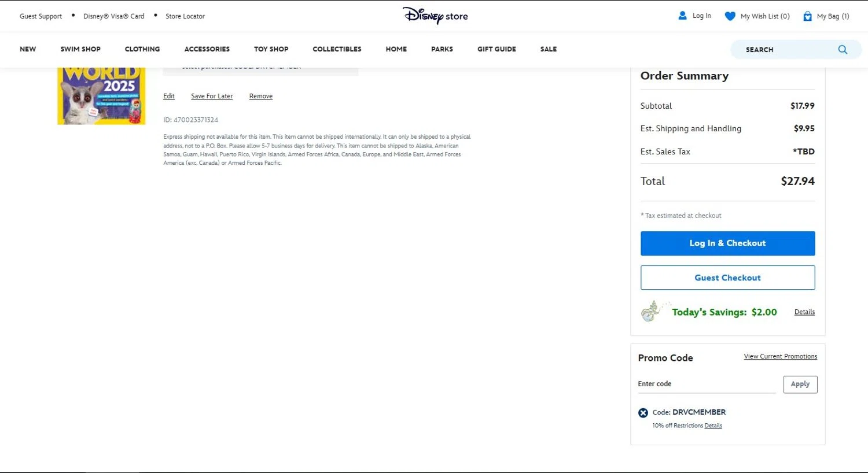Remove promo code DRVCMEMBER with X icon
The image size is (868, 473).
(x=643, y=413)
